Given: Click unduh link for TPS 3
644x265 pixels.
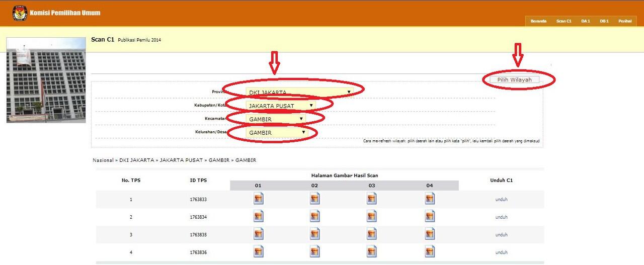Looking at the screenshot, I should tap(501, 235).
